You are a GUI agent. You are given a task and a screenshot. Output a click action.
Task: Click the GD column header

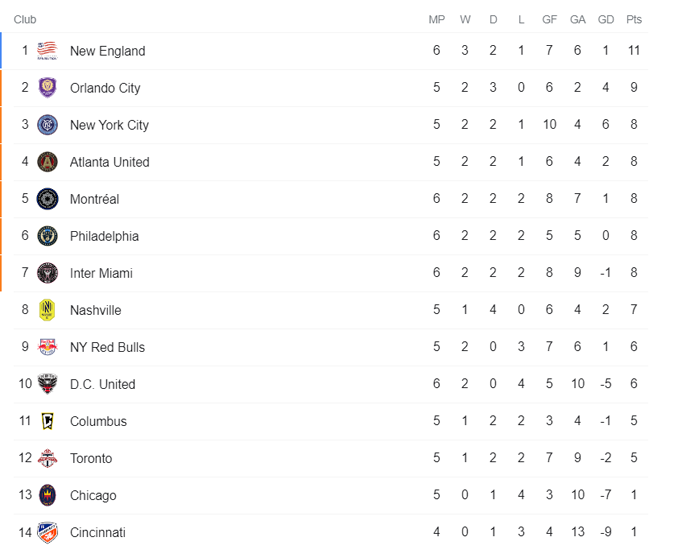click(x=606, y=19)
